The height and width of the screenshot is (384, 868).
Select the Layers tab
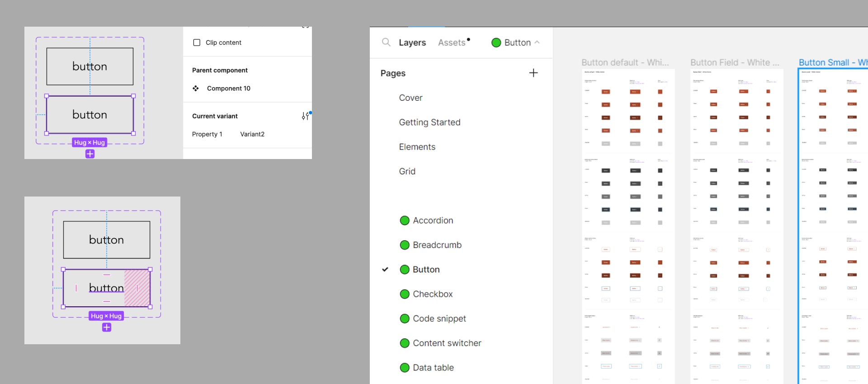tap(412, 42)
